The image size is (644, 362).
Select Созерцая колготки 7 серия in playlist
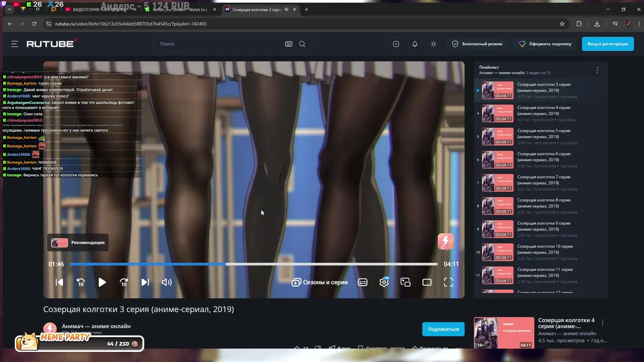(x=541, y=183)
